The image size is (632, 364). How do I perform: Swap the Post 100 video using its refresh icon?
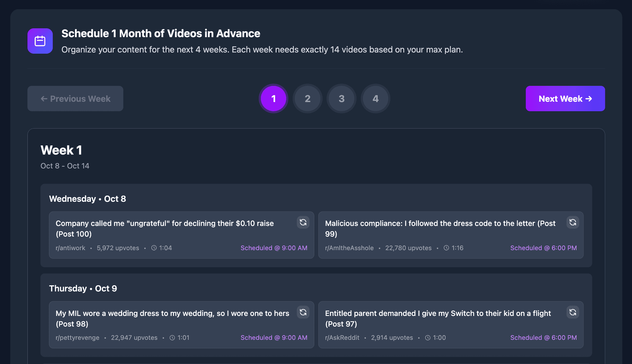click(x=303, y=222)
